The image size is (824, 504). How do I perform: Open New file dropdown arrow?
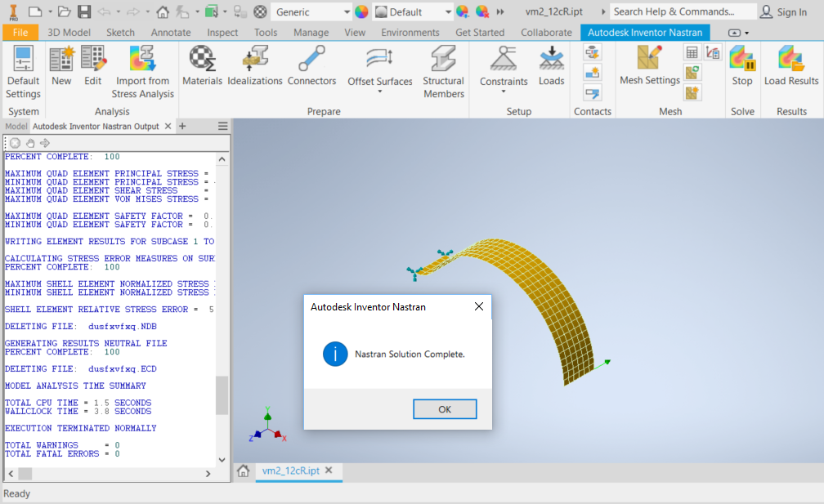pyautogui.click(x=50, y=11)
